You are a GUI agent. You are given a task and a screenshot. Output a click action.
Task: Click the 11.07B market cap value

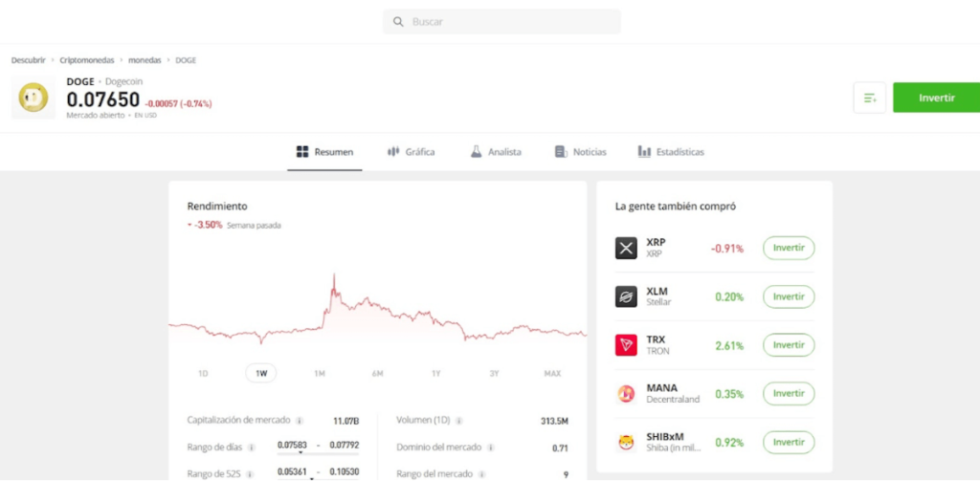pyautogui.click(x=346, y=421)
